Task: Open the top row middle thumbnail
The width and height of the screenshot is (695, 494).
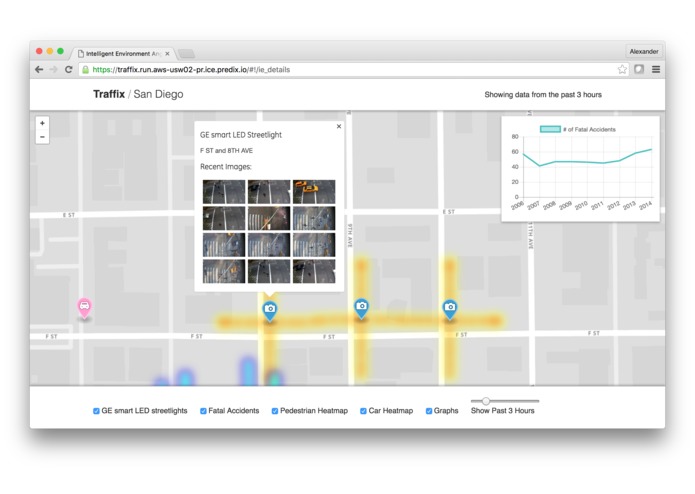Action: tap(269, 192)
